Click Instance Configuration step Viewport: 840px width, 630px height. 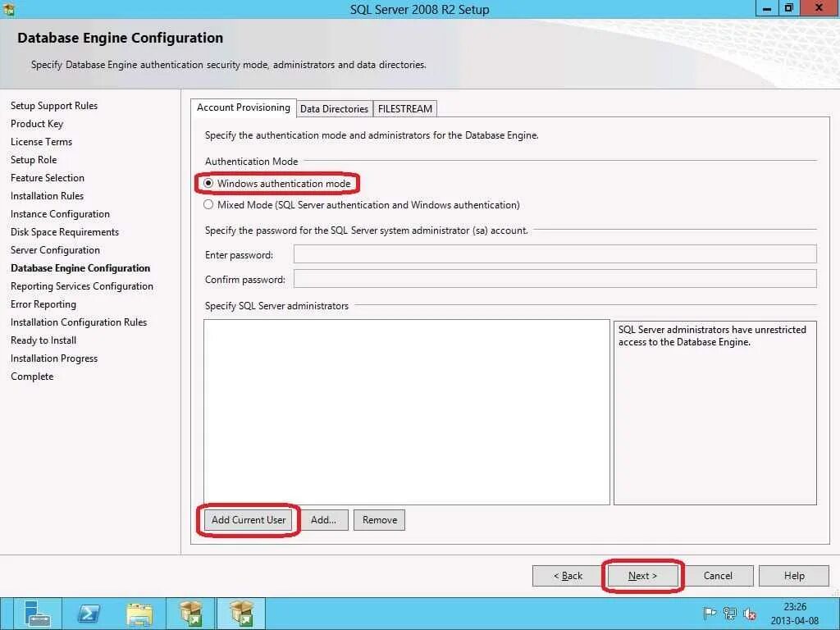(x=60, y=214)
